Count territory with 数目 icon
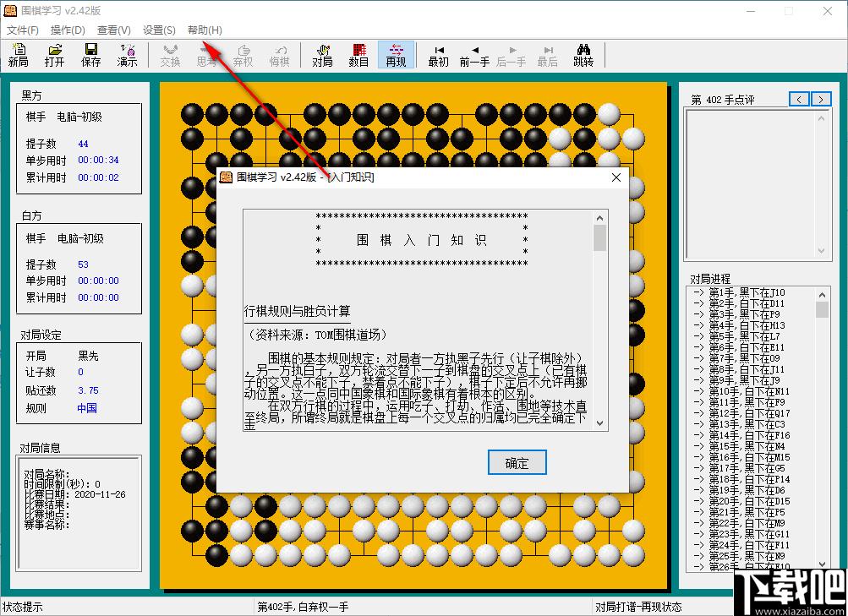The width and height of the screenshot is (848, 616). (x=358, y=55)
